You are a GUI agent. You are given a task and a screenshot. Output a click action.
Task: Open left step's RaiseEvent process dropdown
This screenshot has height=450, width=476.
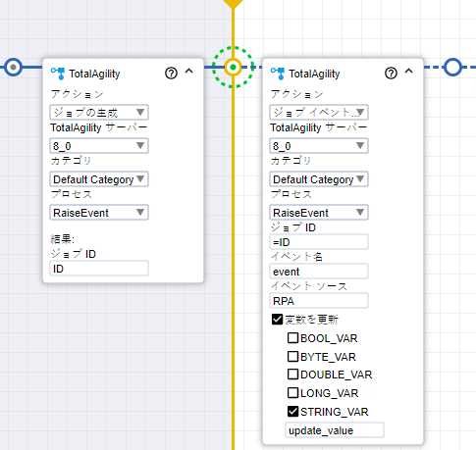(99, 213)
